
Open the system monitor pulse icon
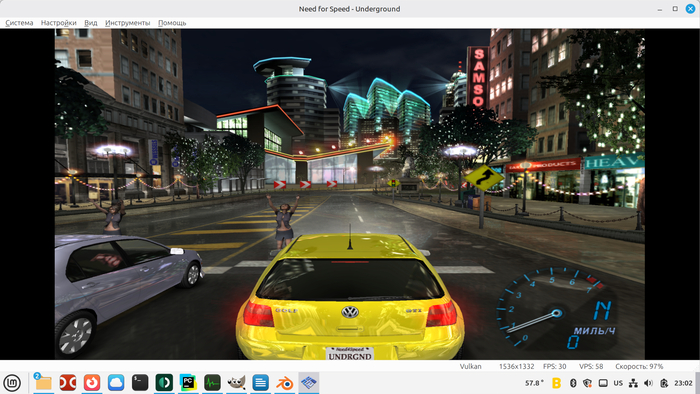point(212,383)
